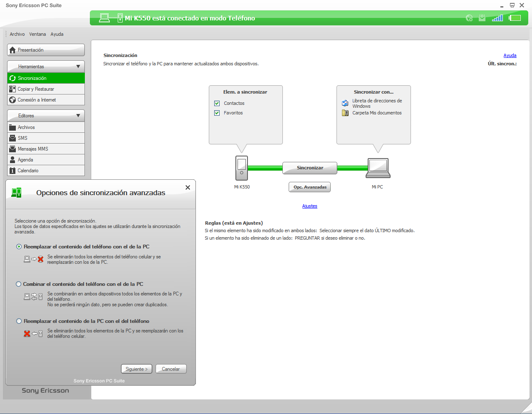Click the Conexión a Internet globe icon
Viewport: 532px width, 414px height.
pyautogui.click(x=12, y=100)
